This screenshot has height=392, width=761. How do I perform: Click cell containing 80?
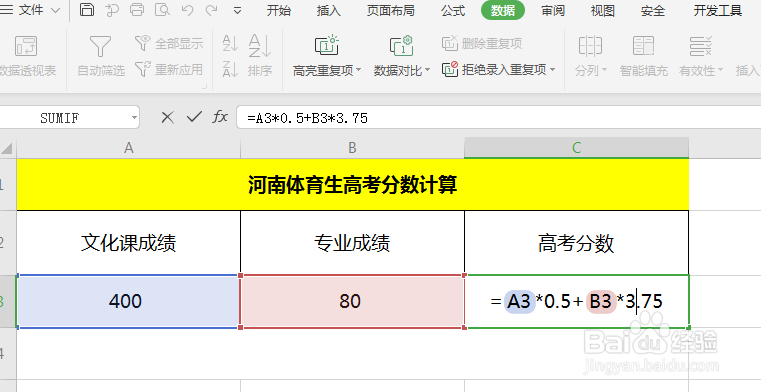(x=352, y=301)
